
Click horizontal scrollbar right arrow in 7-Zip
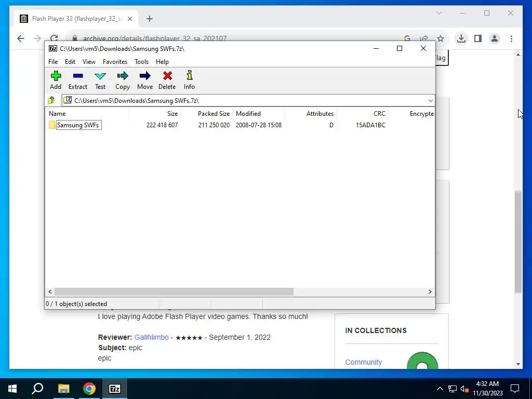pos(430,292)
